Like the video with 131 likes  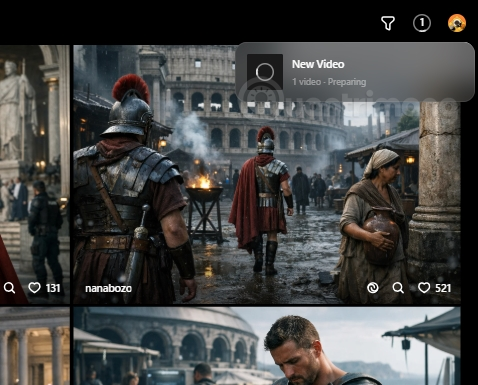(x=34, y=288)
